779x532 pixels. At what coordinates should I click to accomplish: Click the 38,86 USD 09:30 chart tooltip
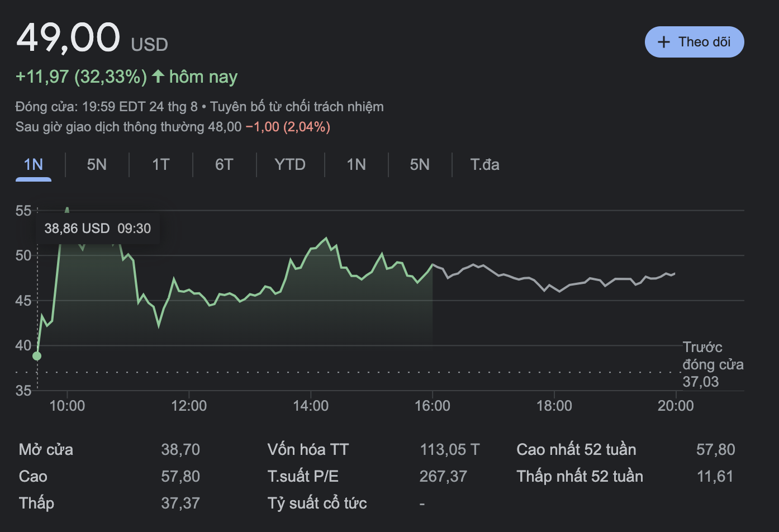click(x=98, y=229)
